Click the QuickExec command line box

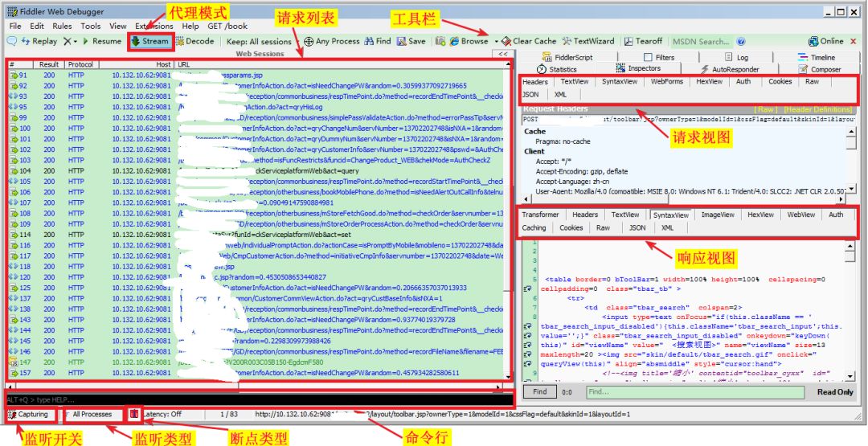pyautogui.click(x=259, y=399)
